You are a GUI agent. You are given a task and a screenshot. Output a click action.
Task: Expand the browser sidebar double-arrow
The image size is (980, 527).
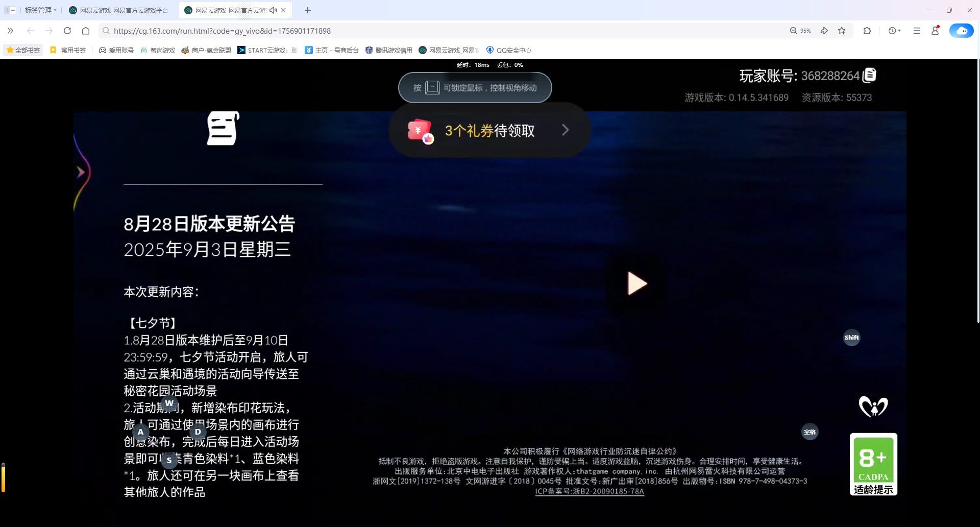[10, 31]
